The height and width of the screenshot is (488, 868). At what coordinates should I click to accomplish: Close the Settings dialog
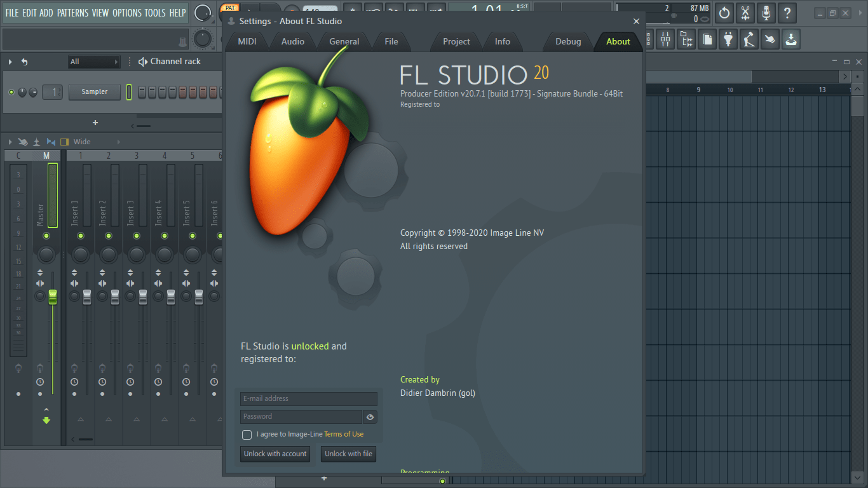[636, 21]
